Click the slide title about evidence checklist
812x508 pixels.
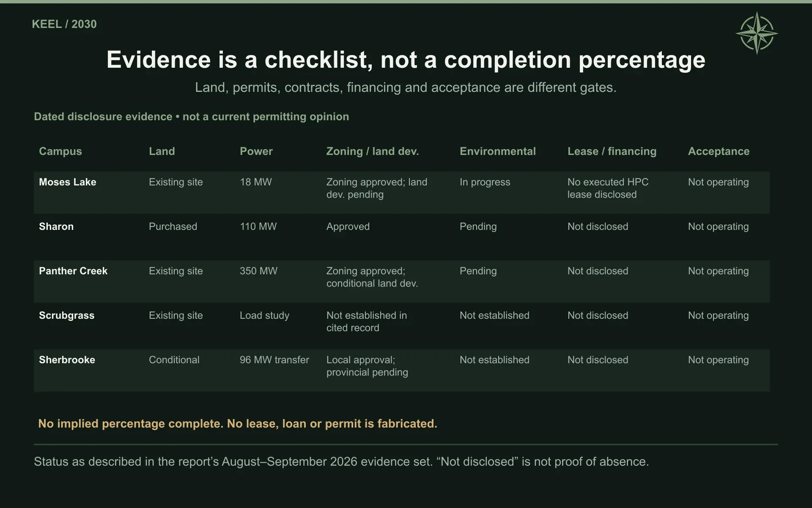point(406,59)
